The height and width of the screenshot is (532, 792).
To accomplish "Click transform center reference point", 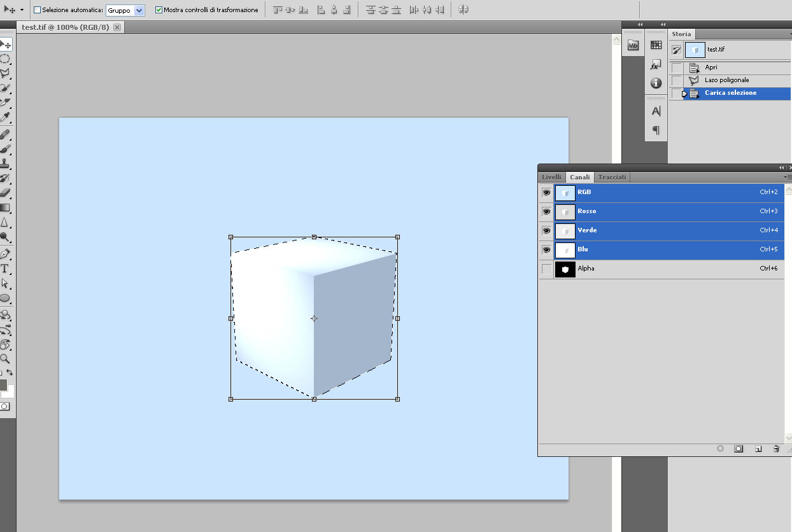I will click(314, 318).
